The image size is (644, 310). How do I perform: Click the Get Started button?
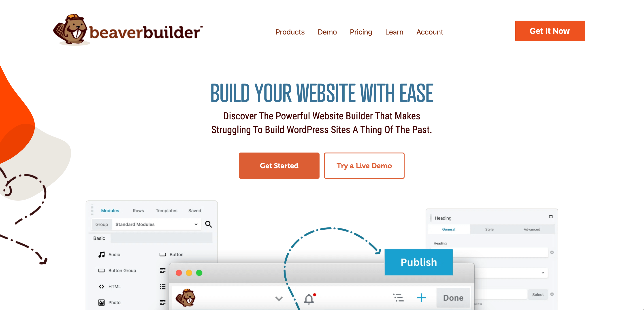pos(279,165)
